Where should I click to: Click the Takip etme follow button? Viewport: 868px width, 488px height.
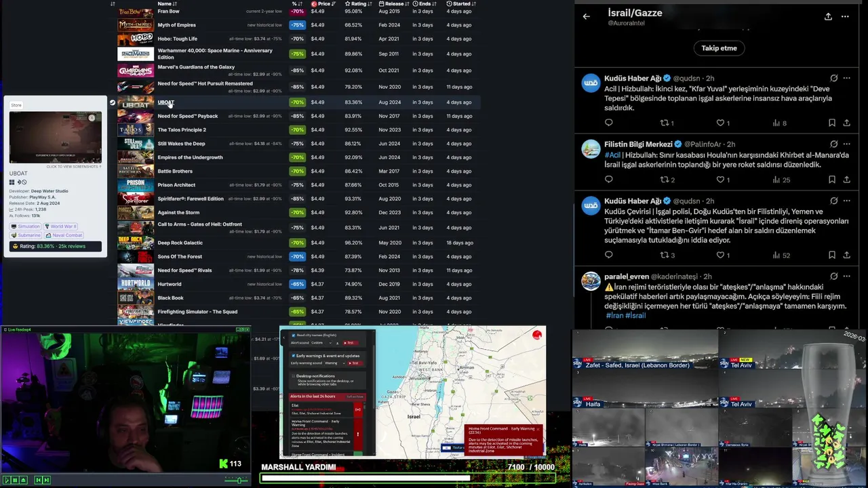719,48
